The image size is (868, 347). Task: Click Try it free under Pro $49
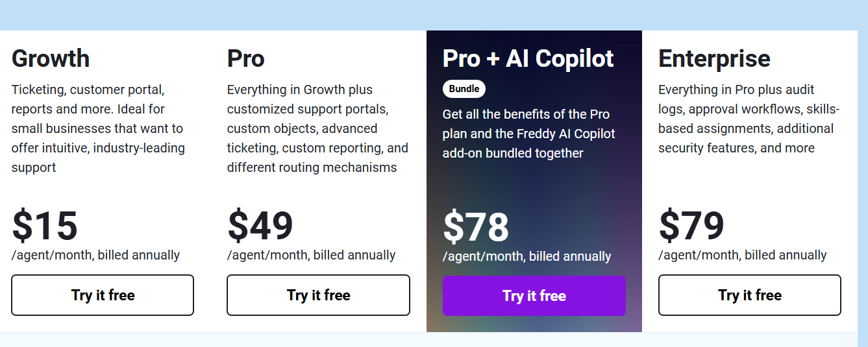318,295
